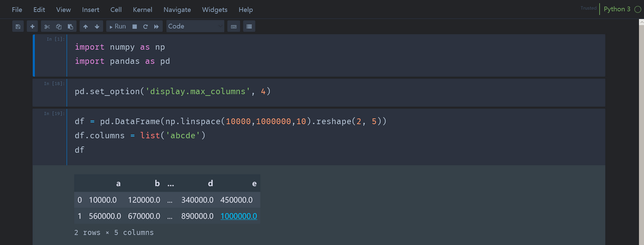Image resolution: width=644 pixels, height=245 pixels.
Task: Open the Kernel menu
Action: click(142, 10)
